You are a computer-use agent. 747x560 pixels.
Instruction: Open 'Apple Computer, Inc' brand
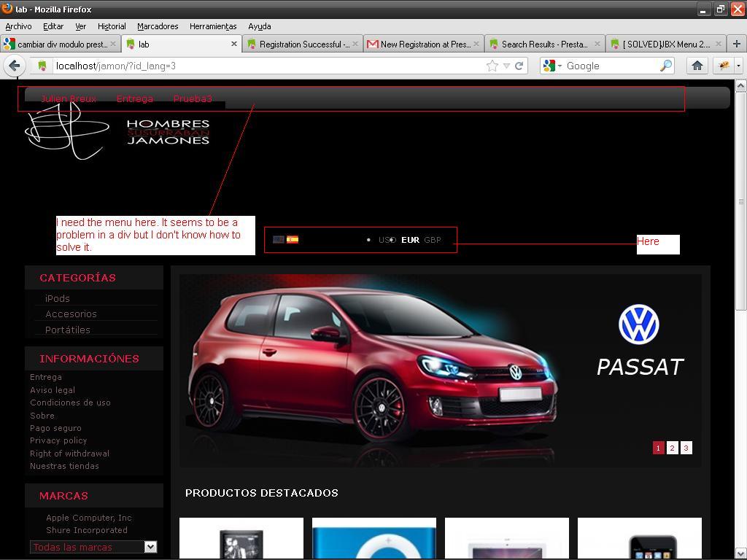pyautogui.click(x=88, y=518)
